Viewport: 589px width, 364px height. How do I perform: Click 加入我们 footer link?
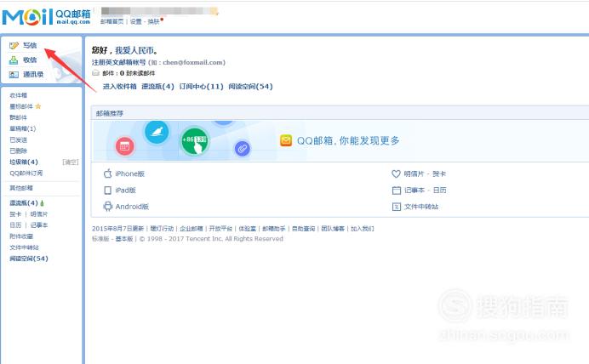tap(362, 229)
